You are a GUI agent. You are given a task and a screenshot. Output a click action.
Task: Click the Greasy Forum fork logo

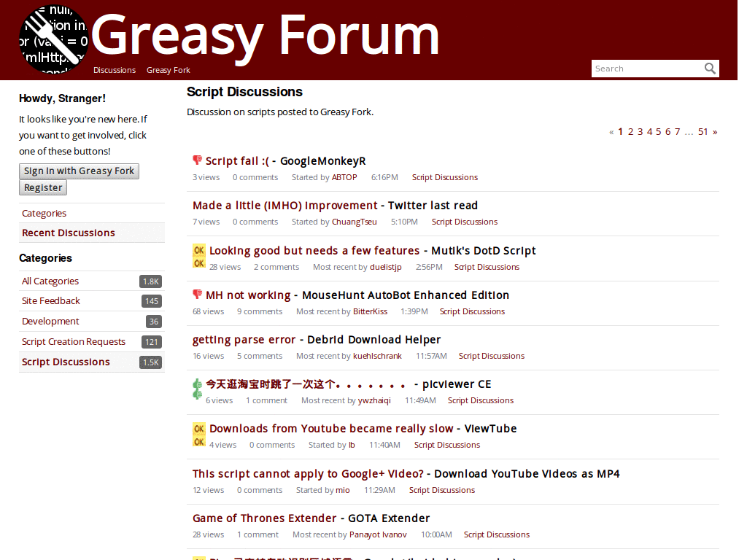pyautogui.click(x=53, y=40)
